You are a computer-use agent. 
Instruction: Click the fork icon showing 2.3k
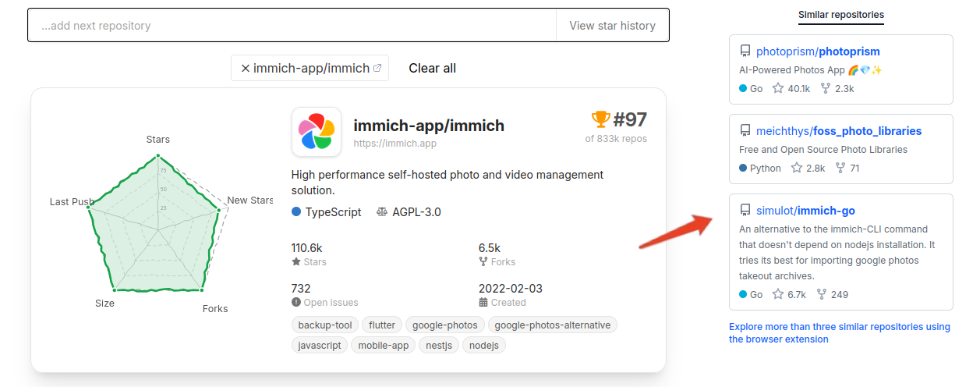[x=825, y=88]
